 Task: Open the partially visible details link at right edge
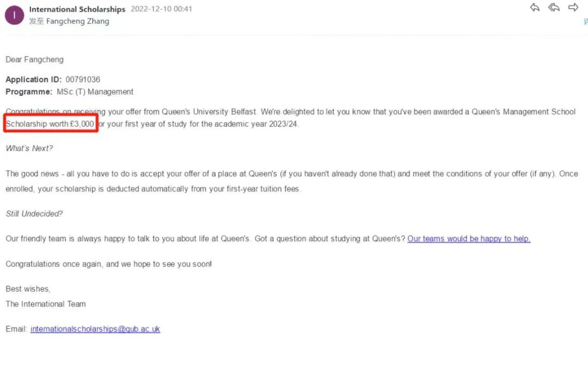point(585,21)
